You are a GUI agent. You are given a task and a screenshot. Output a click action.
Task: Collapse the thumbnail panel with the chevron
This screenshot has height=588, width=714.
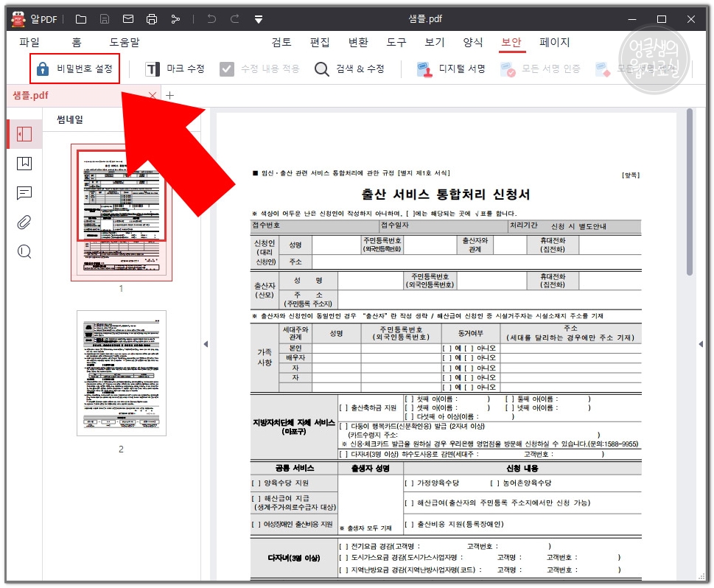pyautogui.click(x=206, y=343)
